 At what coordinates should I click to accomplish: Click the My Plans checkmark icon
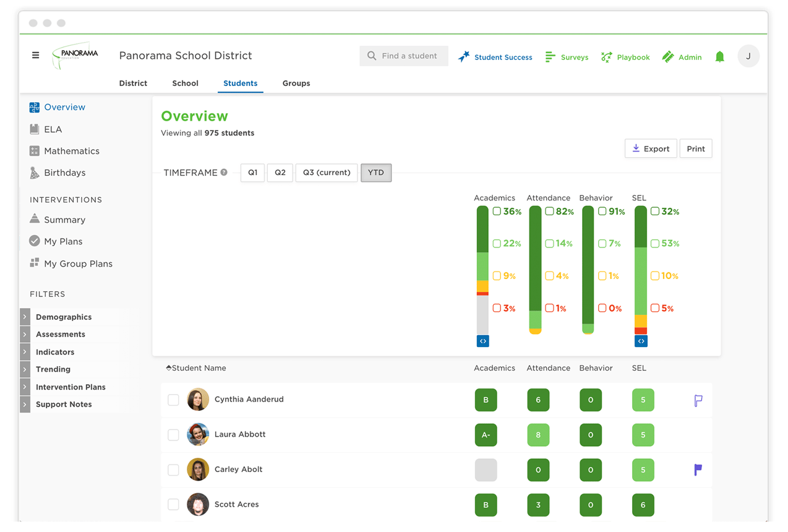coord(34,241)
